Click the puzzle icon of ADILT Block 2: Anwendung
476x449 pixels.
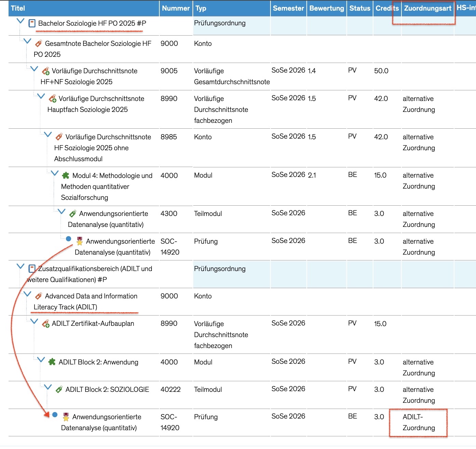(x=52, y=362)
